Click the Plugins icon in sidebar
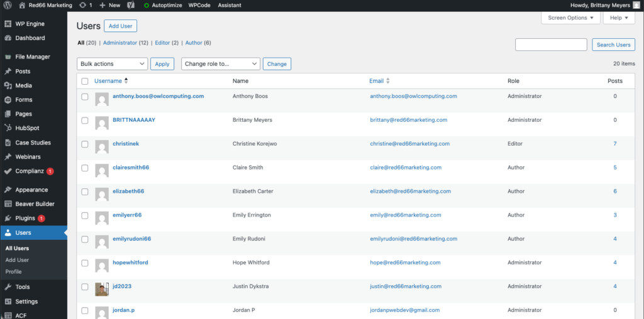Screen dimensions: 644x319 [x=8, y=218]
